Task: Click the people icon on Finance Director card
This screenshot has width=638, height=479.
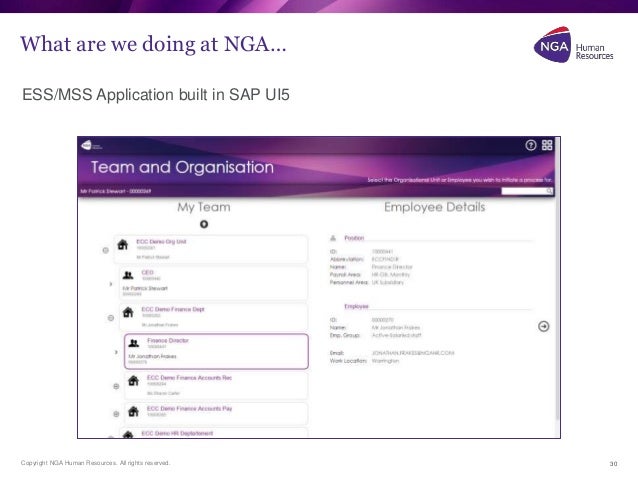Action: pyautogui.click(x=133, y=343)
